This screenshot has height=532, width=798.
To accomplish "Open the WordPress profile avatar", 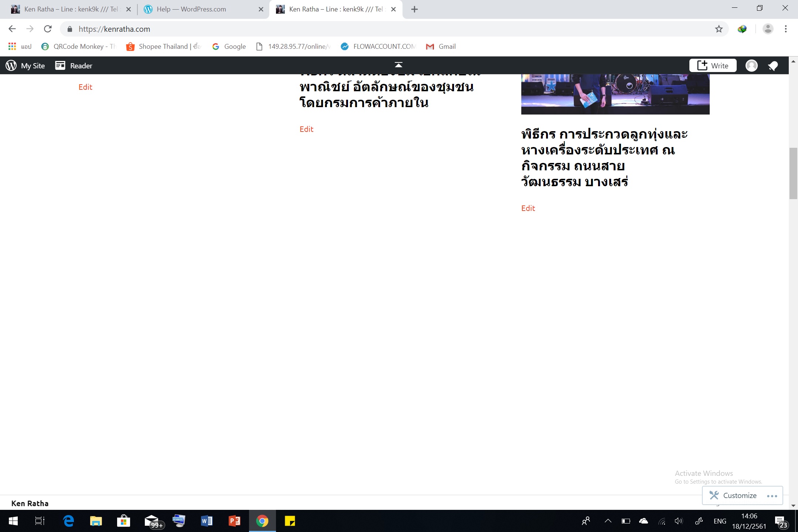I will 751,66.
